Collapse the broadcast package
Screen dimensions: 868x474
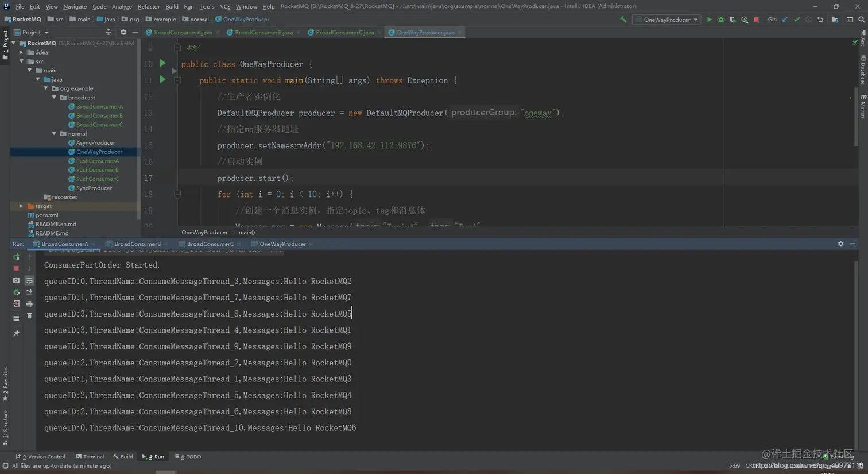point(55,98)
